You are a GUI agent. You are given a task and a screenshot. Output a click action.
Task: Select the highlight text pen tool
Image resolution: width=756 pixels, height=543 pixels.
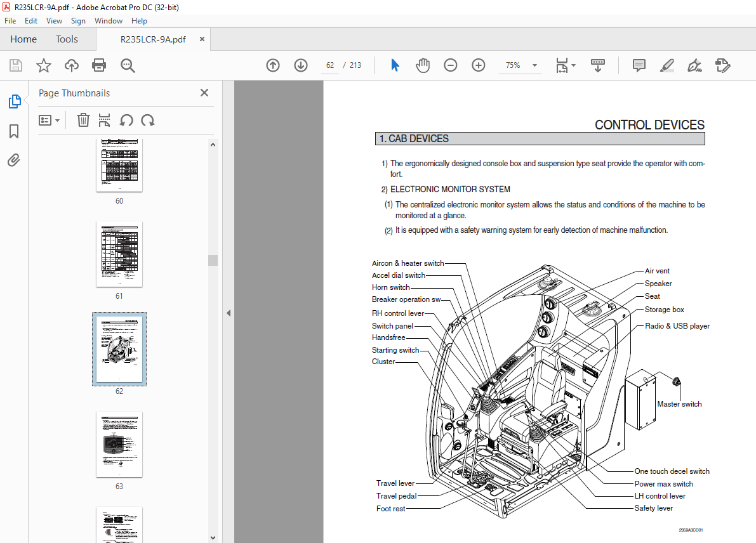666,65
